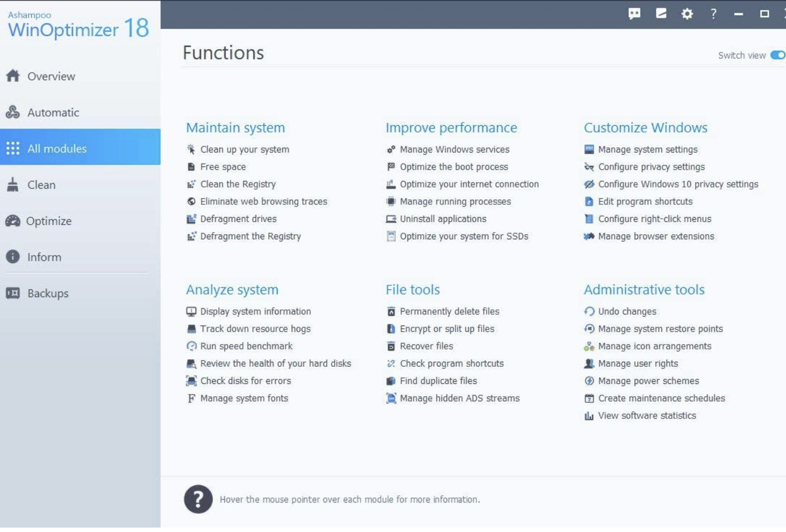Image resolution: width=786 pixels, height=532 pixels.
Task: Open Check disks for errors
Action: tap(245, 381)
